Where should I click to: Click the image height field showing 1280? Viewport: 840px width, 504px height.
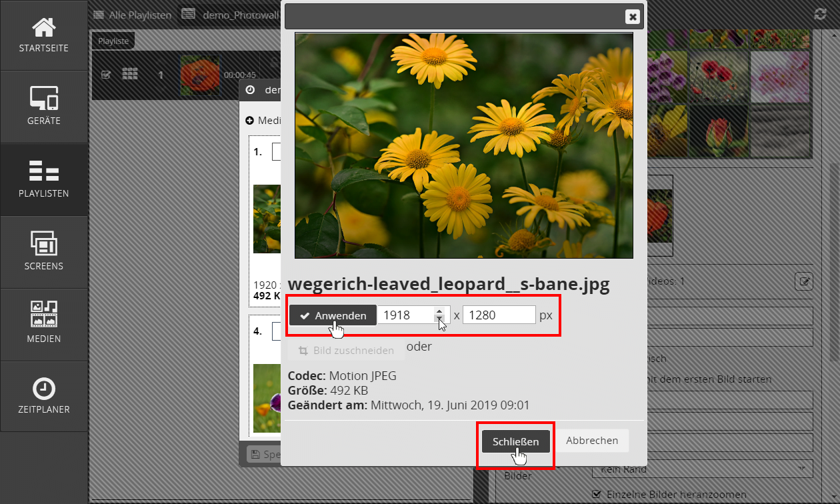click(x=499, y=315)
